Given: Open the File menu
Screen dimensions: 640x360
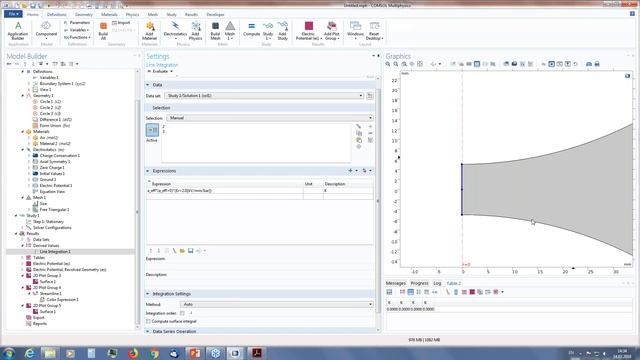Looking at the screenshot, I should (x=13, y=14).
